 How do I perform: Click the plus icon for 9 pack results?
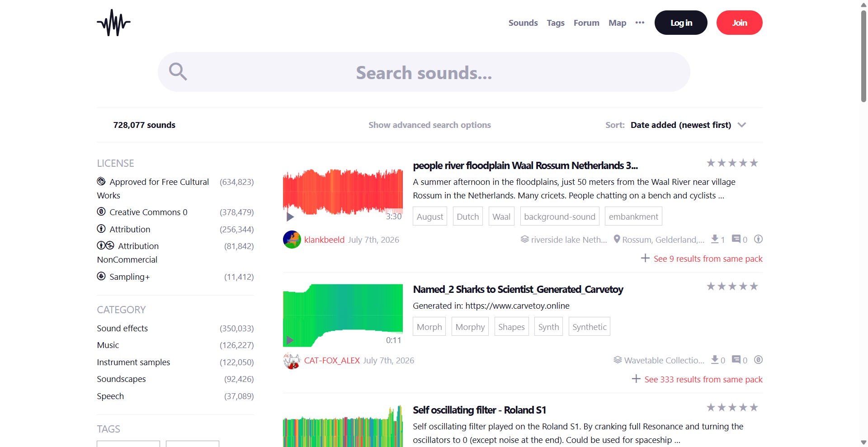[x=646, y=258]
